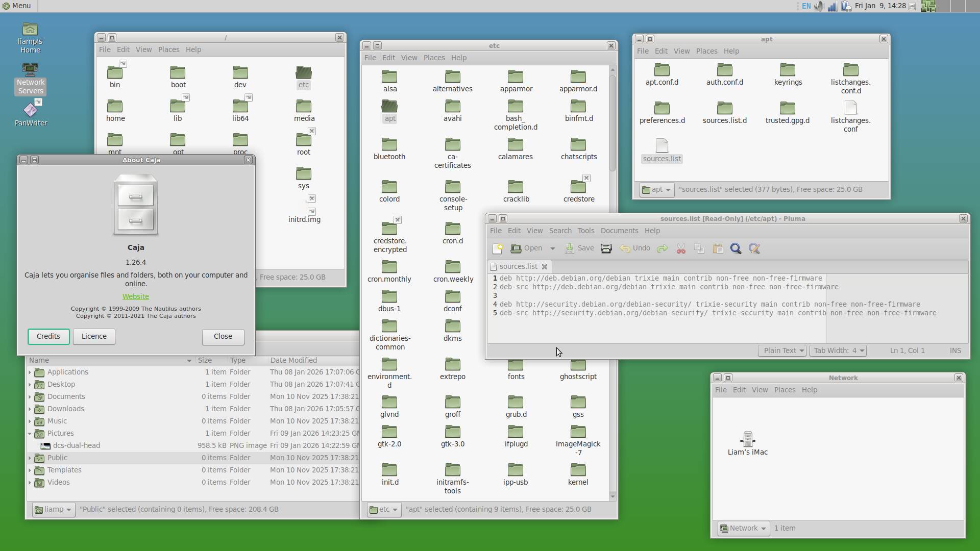Select the sources.list tab in Pluma
Image resolution: width=980 pixels, height=551 pixels.
(519, 266)
